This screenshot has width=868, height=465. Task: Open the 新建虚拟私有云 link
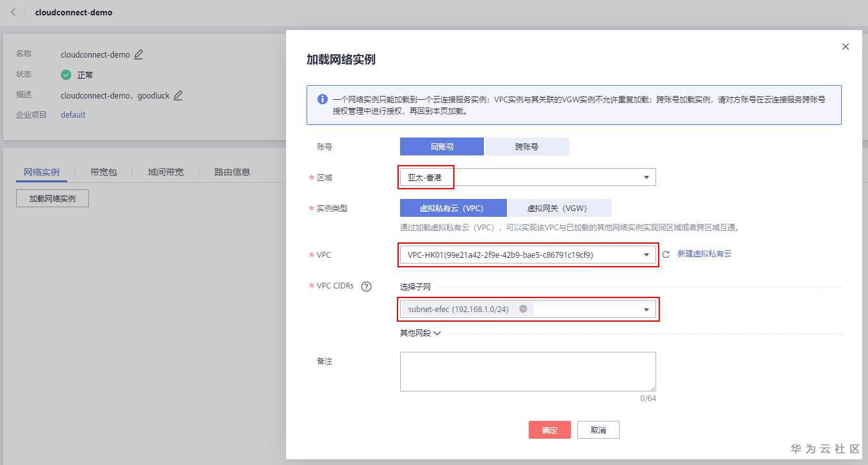704,254
